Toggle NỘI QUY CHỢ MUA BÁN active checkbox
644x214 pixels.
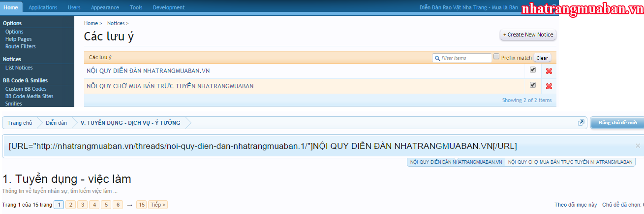(x=532, y=85)
